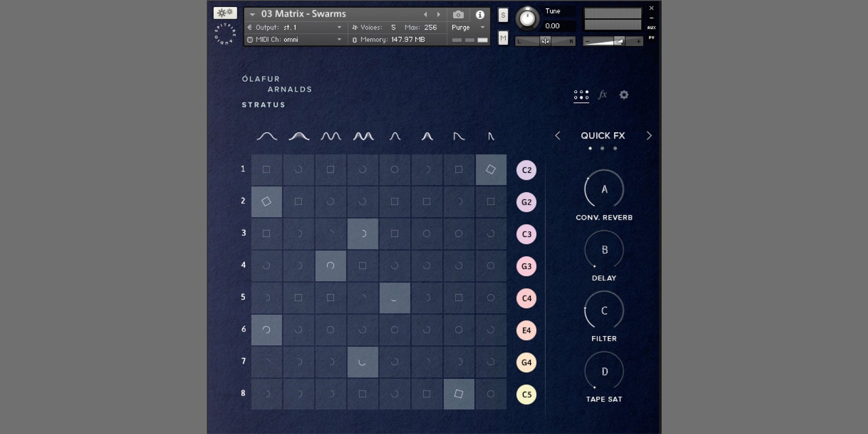Switch to the fx page
The image size is (868, 434).
tap(602, 95)
